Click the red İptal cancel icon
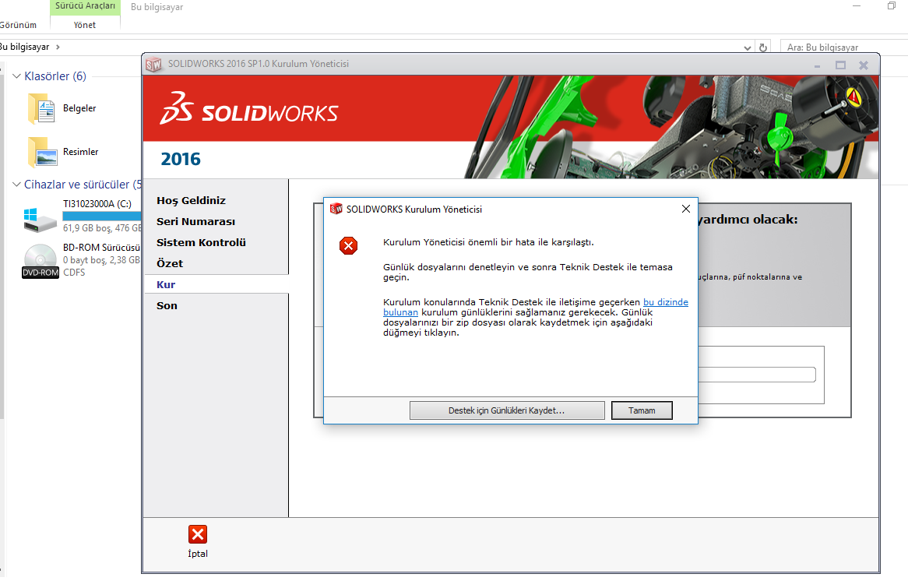Image resolution: width=908 pixels, height=588 pixels. [198, 534]
